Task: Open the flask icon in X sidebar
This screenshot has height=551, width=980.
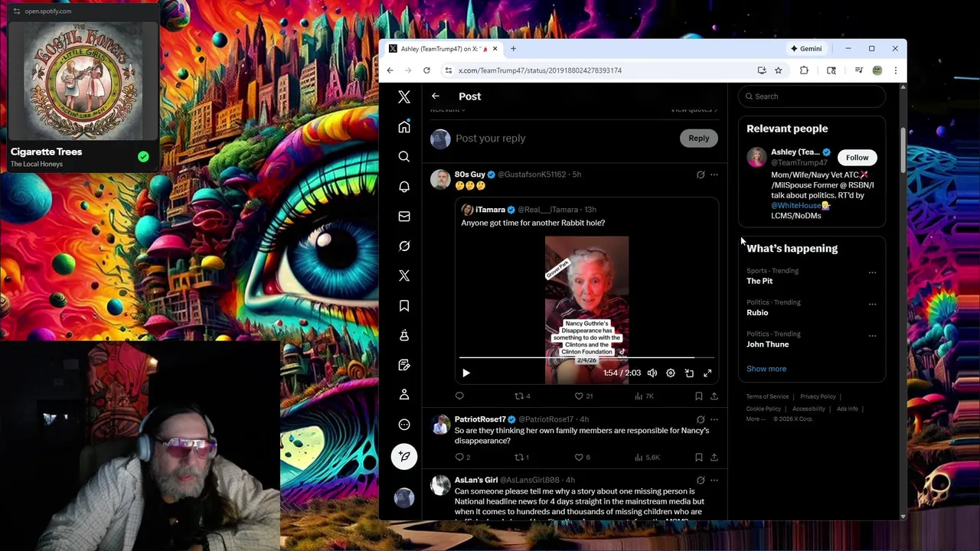Action: click(404, 335)
